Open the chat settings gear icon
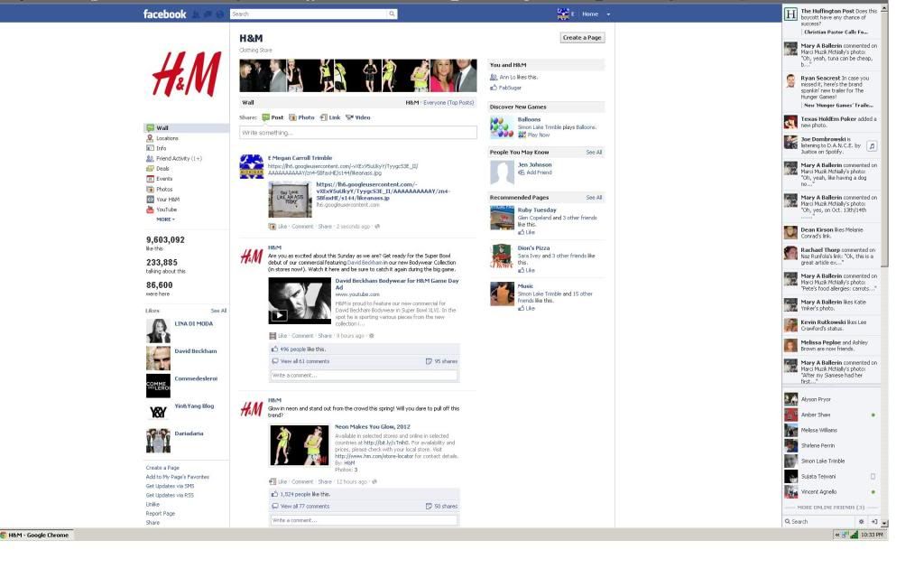This screenshot has width=924, height=578. pos(861,521)
